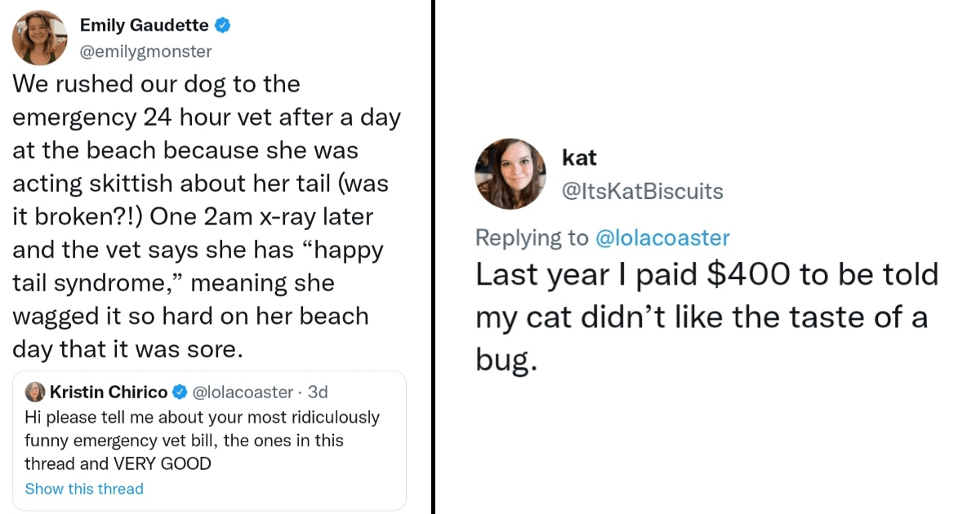Click @lolacoaster in the "Replying to" line
980x514 pixels.
[x=661, y=237]
